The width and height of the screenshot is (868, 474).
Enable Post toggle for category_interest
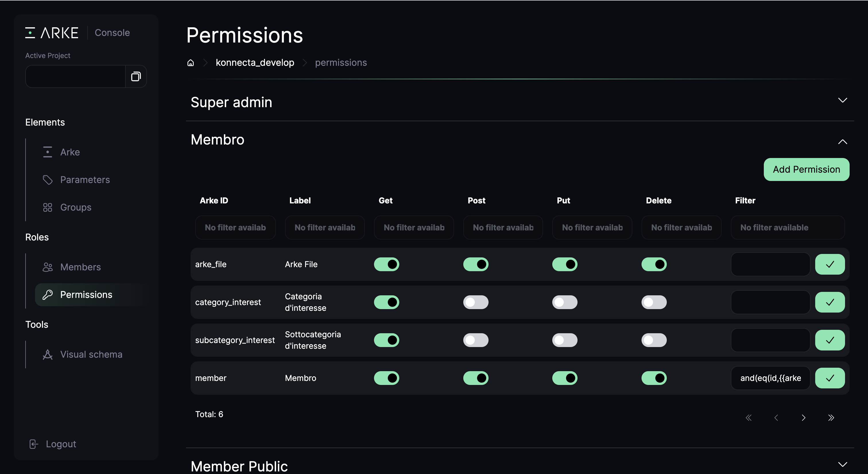pos(475,302)
